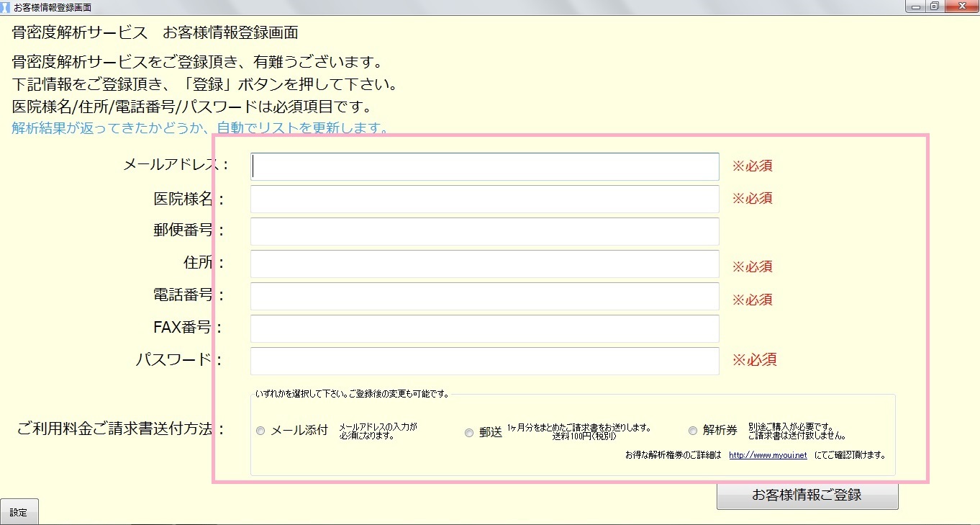Close the お客様情報登録画面 window
Viewport: 980px width, 525px height.
point(961,6)
